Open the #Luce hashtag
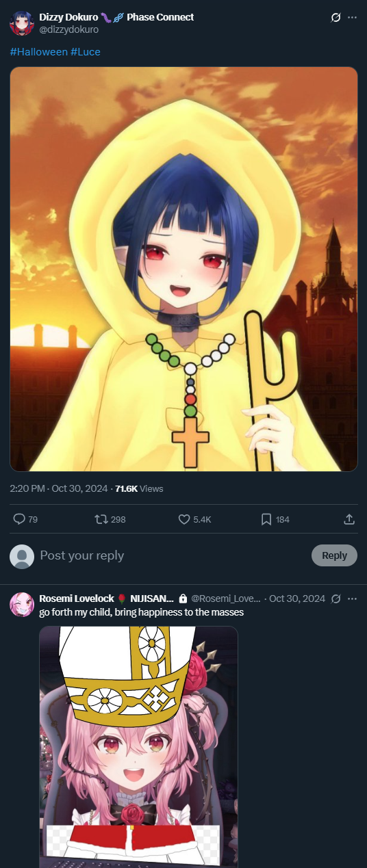This screenshot has width=367, height=868. click(86, 51)
